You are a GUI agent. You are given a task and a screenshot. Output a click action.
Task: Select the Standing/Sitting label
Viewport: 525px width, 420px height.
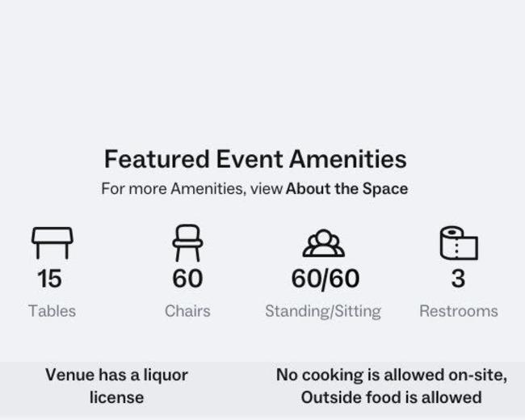click(x=323, y=312)
